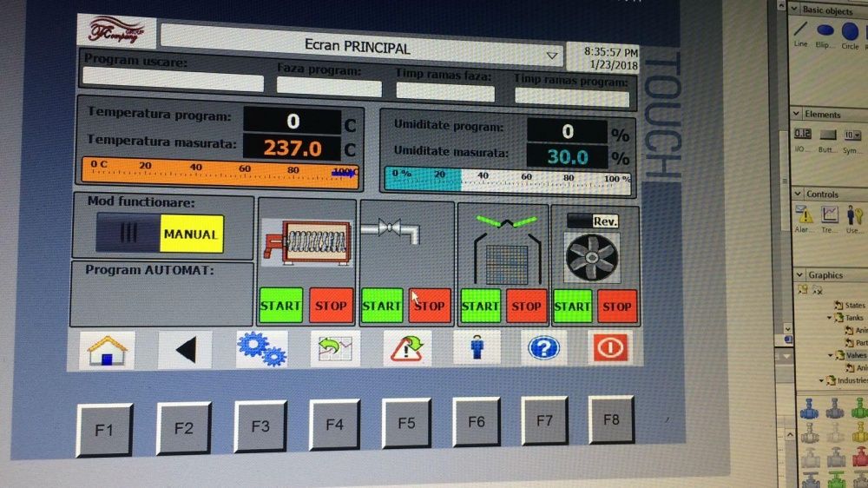Viewport: 868px width, 488px height.
Task: Click the heater coil image
Action: [x=307, y=242]
